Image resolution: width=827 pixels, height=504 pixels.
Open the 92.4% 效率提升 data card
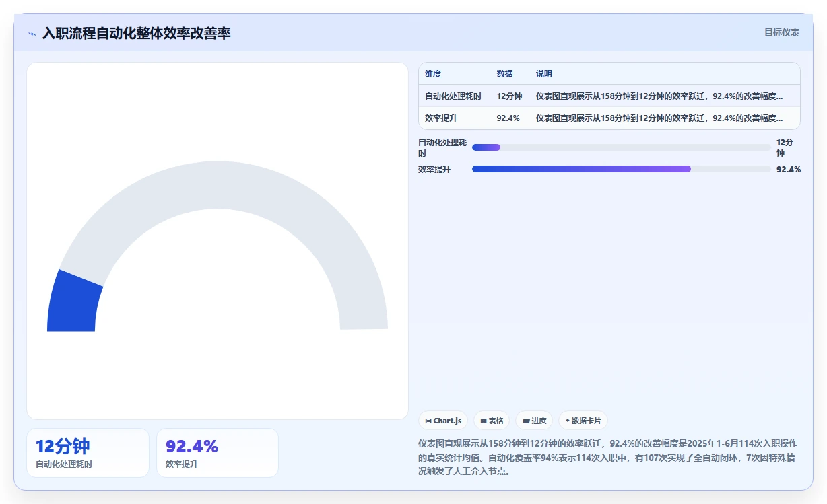tap(218, 453)
